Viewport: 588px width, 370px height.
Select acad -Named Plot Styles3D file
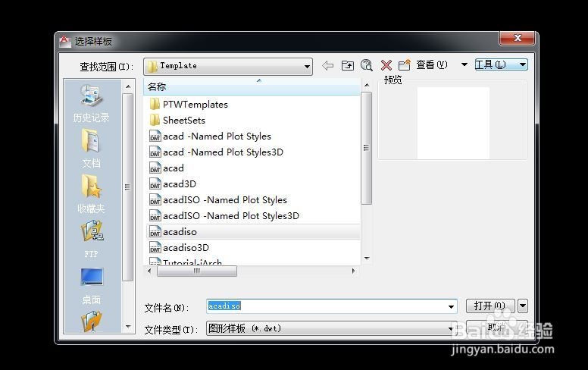pyautogui.click(x=223, y=152)
